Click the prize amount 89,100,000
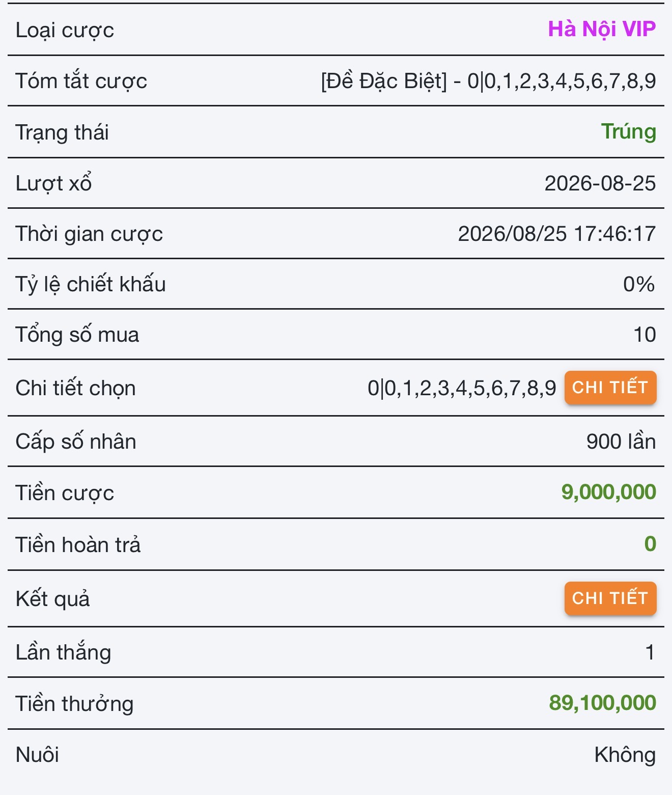The height and width of the screenshot is (795, 672). click(x=603, y=703)
